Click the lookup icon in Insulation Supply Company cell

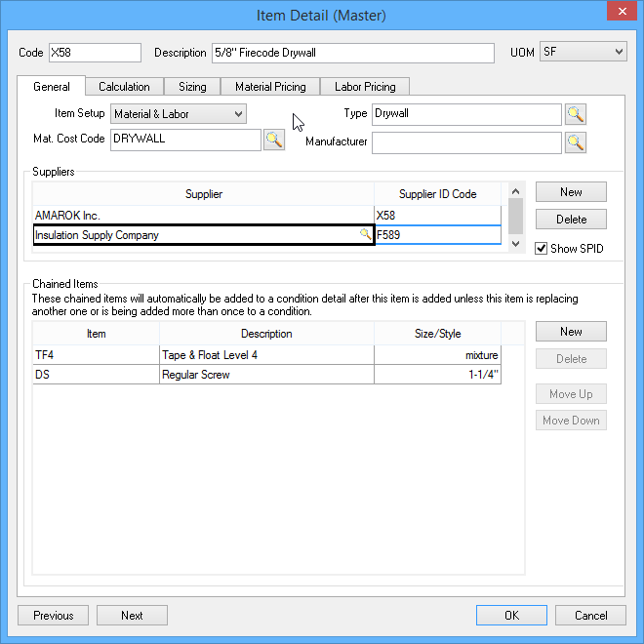[x=365, y=234]
